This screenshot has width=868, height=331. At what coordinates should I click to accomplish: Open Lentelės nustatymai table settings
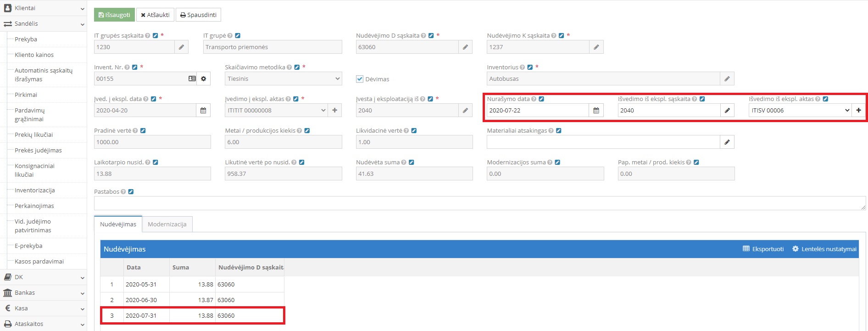tap(824, 249)
